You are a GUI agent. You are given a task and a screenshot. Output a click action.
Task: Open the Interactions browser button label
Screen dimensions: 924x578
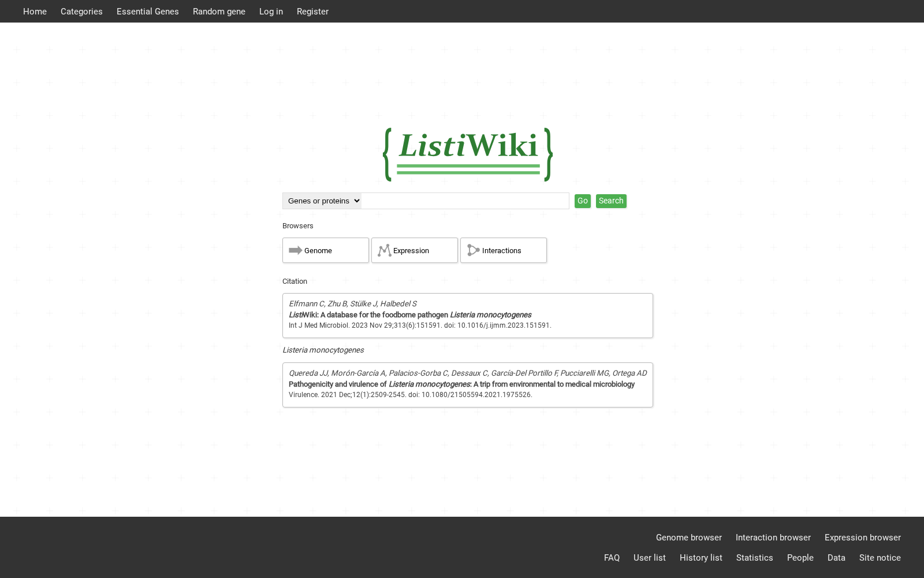pos(502,251)
